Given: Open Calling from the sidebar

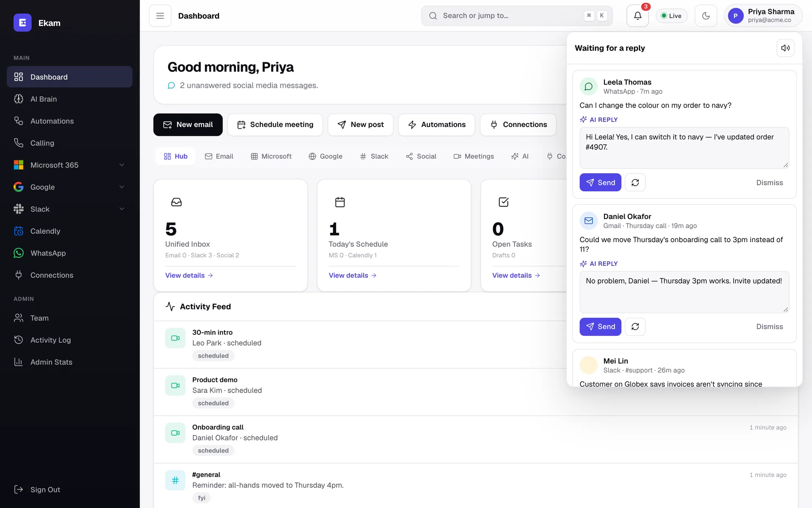Looking at the screenshot, I should click(69, 143).
